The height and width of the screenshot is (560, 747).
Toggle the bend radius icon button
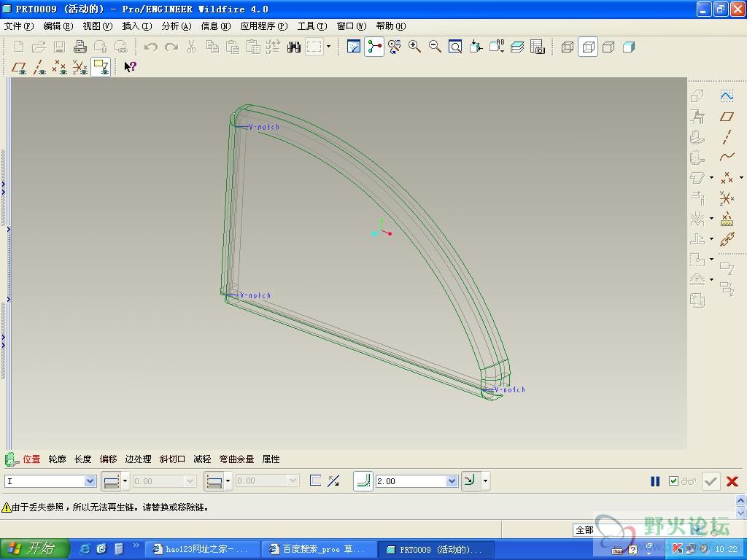point(363,481)
